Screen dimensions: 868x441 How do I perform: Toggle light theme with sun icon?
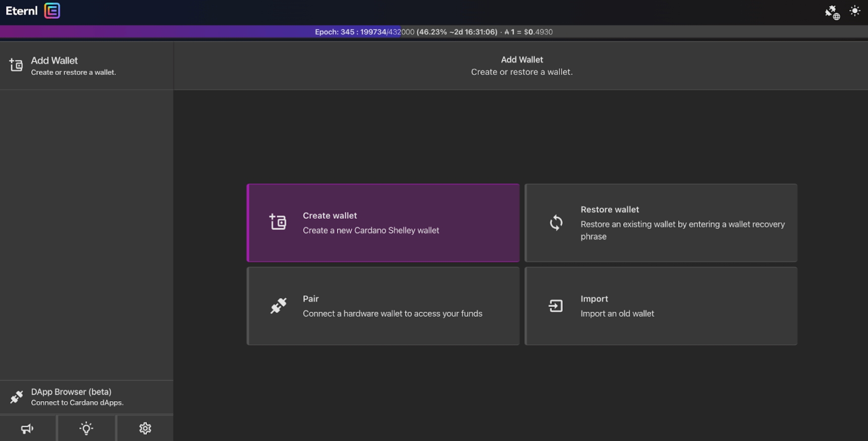pos(854,11)
